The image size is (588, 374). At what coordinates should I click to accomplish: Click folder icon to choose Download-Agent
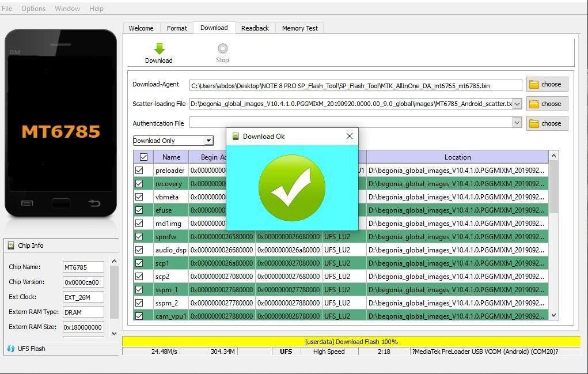(534, 84)
